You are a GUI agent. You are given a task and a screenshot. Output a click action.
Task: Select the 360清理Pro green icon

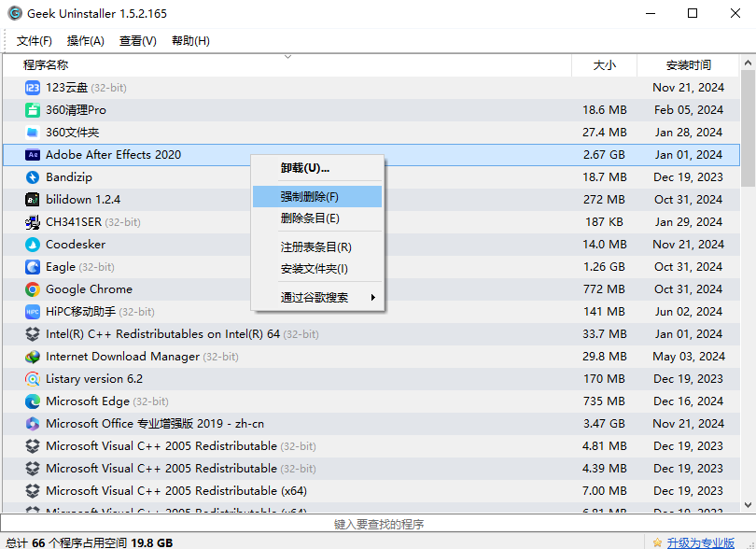tap(33, 110)
